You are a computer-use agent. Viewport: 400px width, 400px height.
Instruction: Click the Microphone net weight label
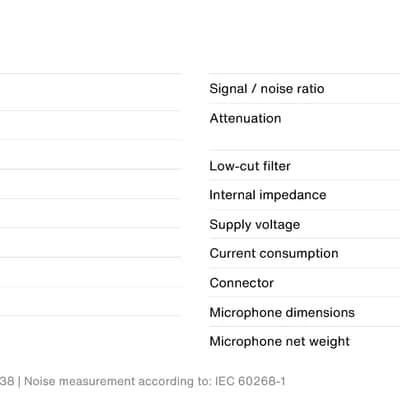point(279,341)
